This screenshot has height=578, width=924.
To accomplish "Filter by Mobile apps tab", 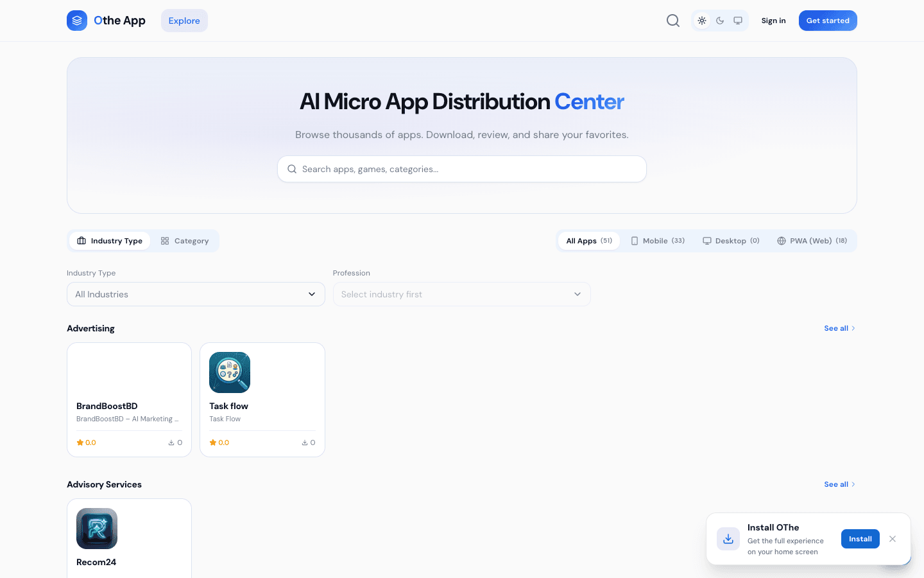I will point(658,241).
